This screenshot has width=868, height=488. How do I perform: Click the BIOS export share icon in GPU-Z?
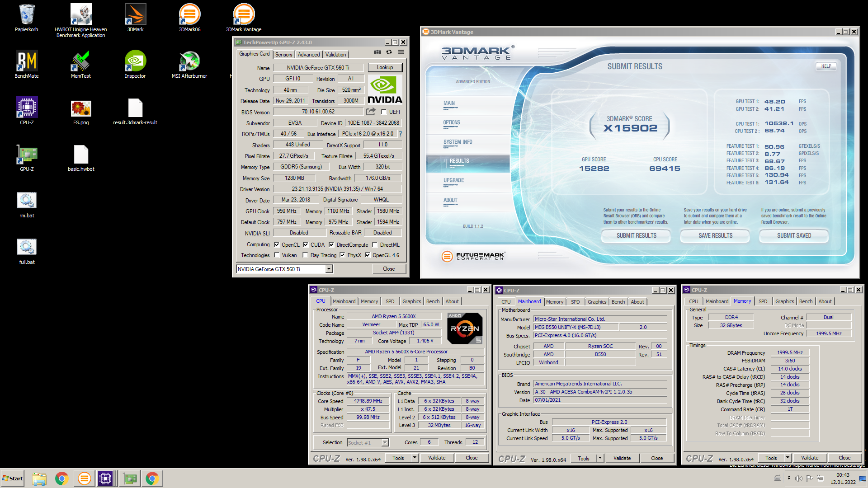[371, 112]
